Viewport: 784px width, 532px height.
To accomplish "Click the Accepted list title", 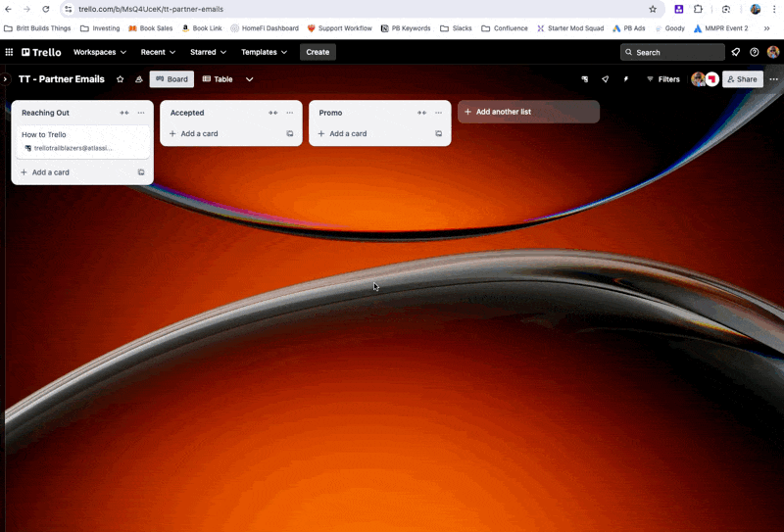I will point(187,113).
